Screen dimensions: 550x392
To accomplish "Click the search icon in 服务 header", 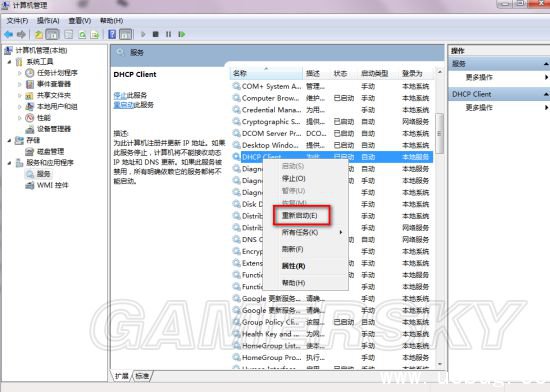I will (120, 52).
